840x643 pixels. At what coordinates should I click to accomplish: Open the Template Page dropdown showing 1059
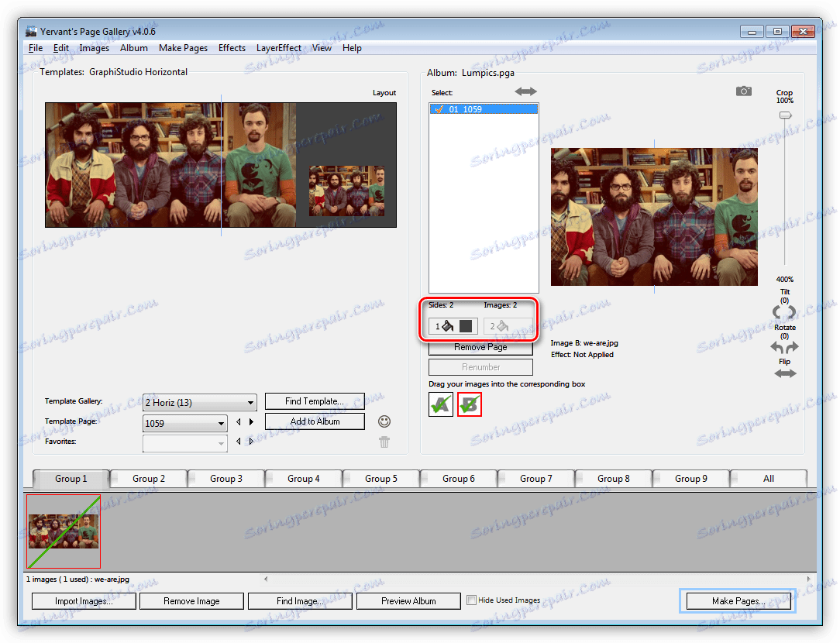click(185, 423)
